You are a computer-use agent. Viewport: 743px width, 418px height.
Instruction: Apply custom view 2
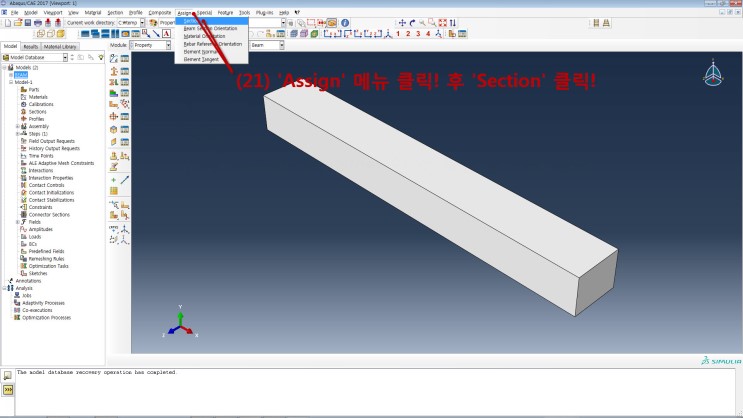click(408, 34)
